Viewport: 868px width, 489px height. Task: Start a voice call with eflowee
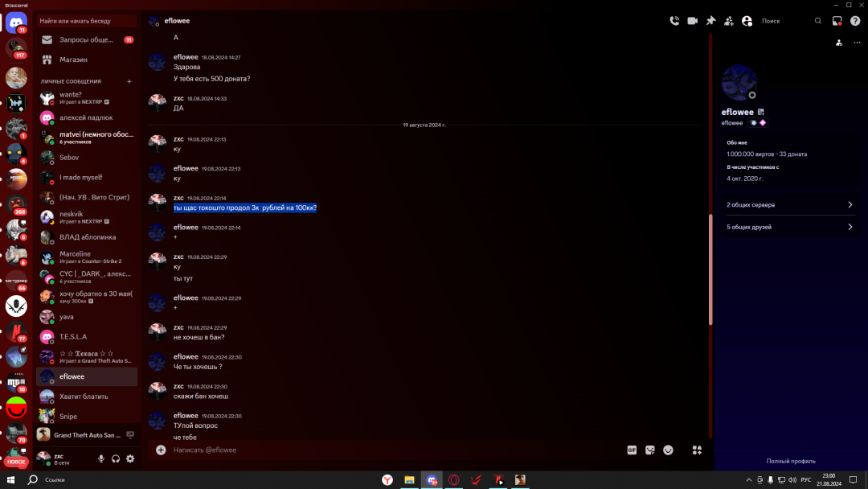point(674,21)
